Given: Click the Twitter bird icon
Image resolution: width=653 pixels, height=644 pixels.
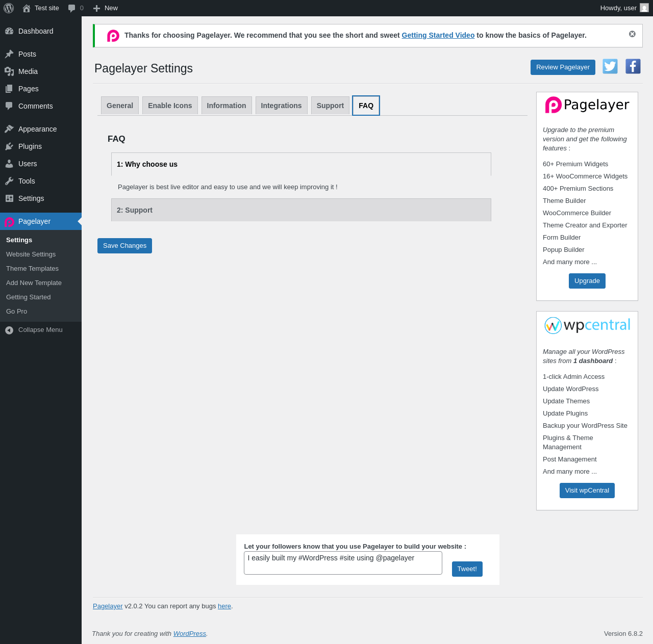Looking at the screenshot, I should point(610,66).
